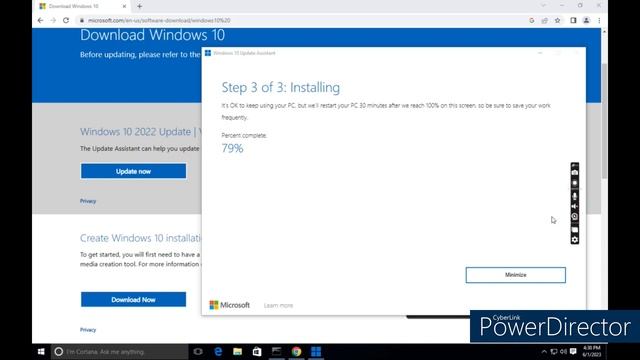Click the browser page vertical scrollbar
Image resolution: width=640 pixels, height=360 pixels.
click(x=604, y=120)
